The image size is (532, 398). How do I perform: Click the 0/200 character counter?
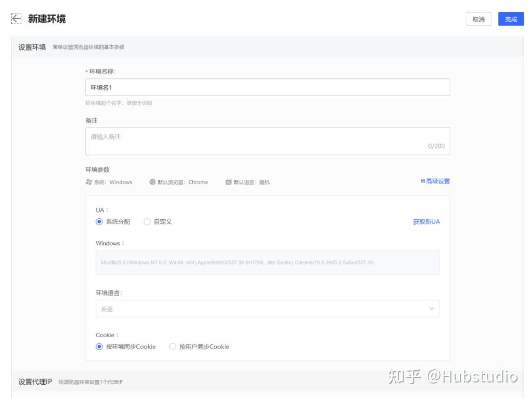436,146
